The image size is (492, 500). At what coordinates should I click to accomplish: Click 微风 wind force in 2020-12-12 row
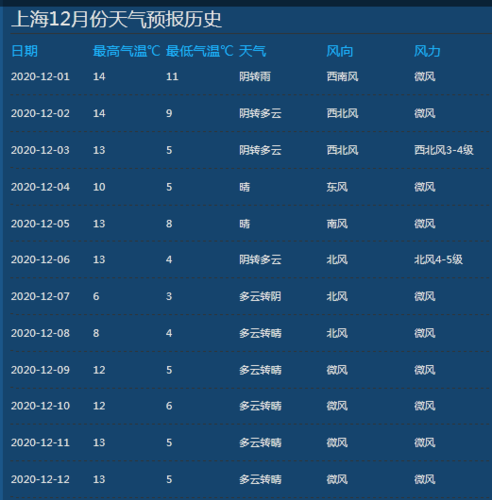pyautogui.click(x=425, y=479)
